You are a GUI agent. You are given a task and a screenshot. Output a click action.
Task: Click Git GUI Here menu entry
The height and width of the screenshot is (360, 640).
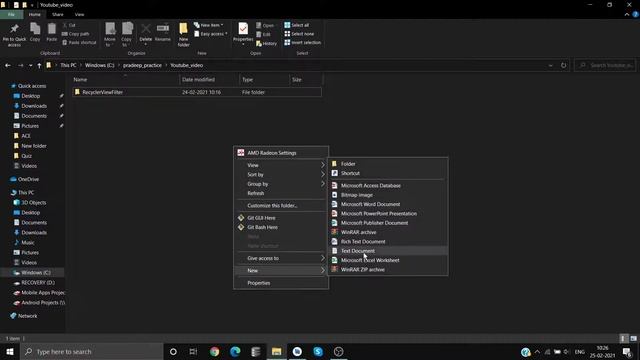pos(281,218)
